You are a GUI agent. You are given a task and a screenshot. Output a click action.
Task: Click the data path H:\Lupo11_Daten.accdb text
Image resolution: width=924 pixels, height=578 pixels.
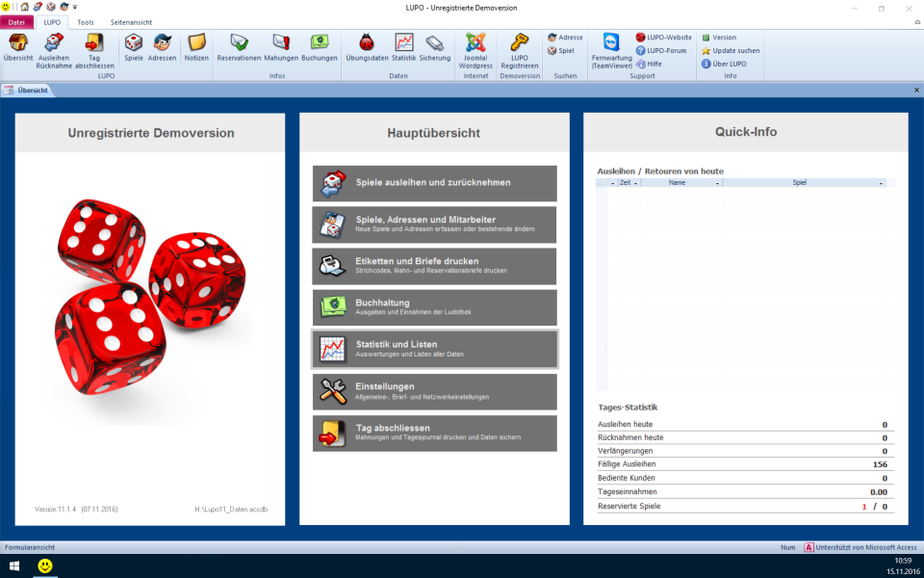pyautogui.click(x=231, y=509)
